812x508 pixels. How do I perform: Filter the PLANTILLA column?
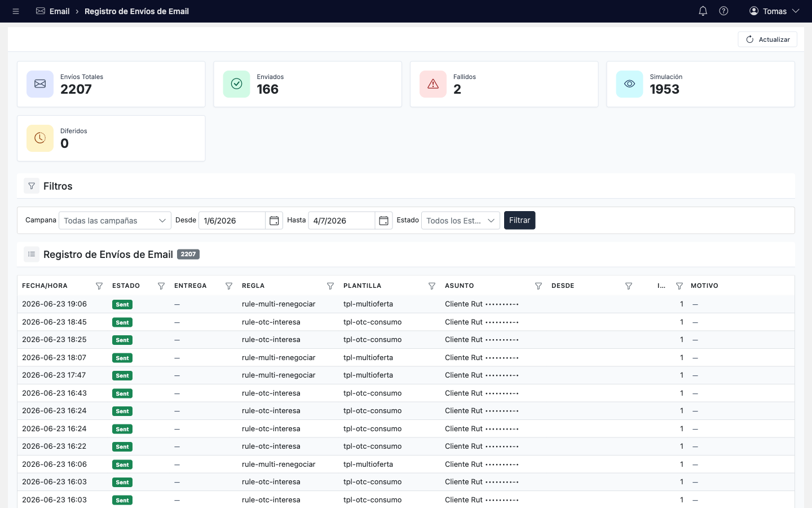[x=432, y=286]
